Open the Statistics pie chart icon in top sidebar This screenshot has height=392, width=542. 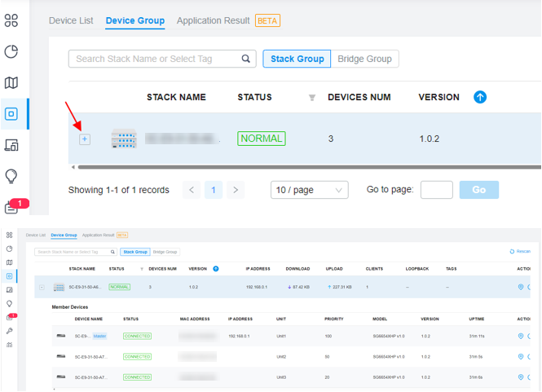[x=11, y=52]
